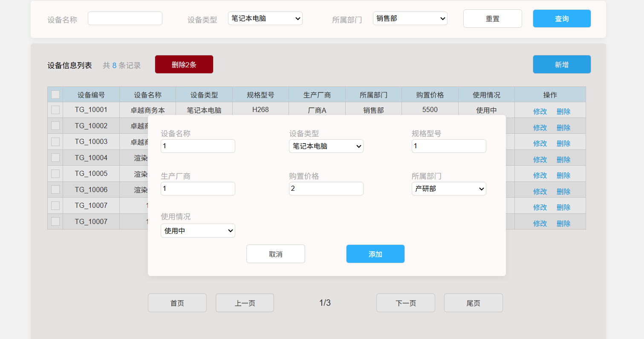
Task: Click the 设备名称 column header
Action: tap(148, 95)
